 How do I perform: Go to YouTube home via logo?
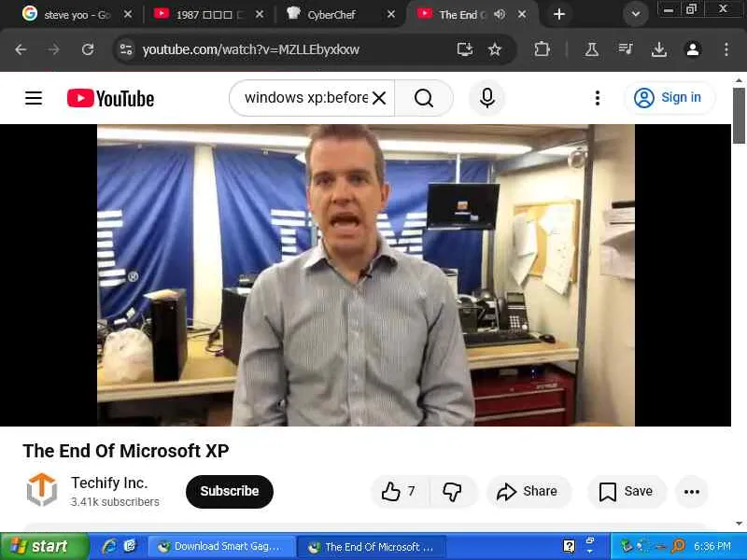point(110,99)
